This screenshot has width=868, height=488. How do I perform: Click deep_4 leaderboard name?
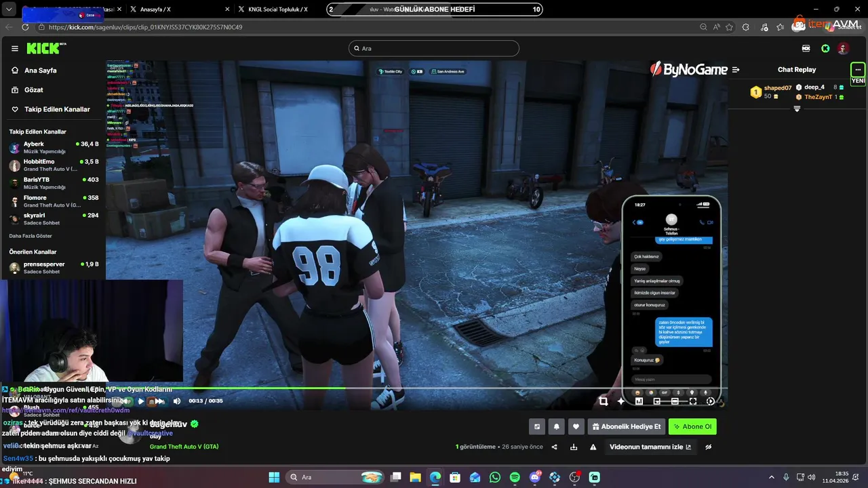tap(814, 87)
